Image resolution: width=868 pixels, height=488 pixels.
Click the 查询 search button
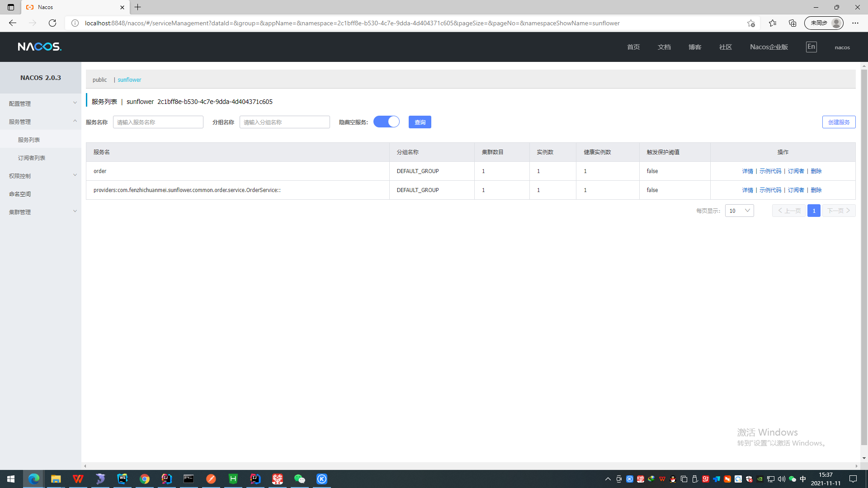(x=420, y=122)
